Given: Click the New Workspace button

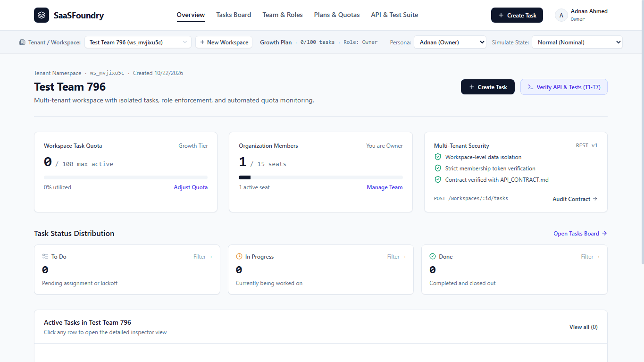Looking at the screenshot, I should tap(224, 42).
